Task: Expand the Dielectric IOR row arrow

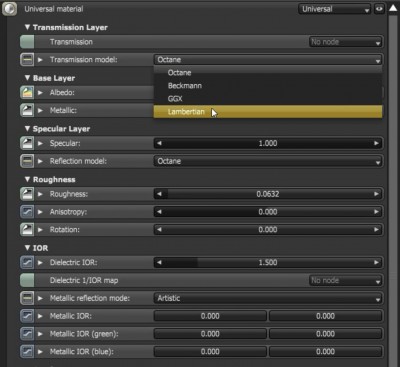Action: 40,263
